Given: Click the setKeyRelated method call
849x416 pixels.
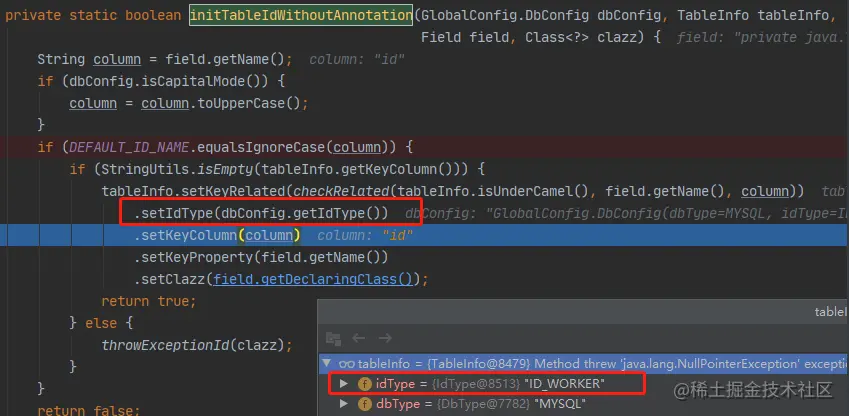Looking at the screenshot, I should 233,191.
